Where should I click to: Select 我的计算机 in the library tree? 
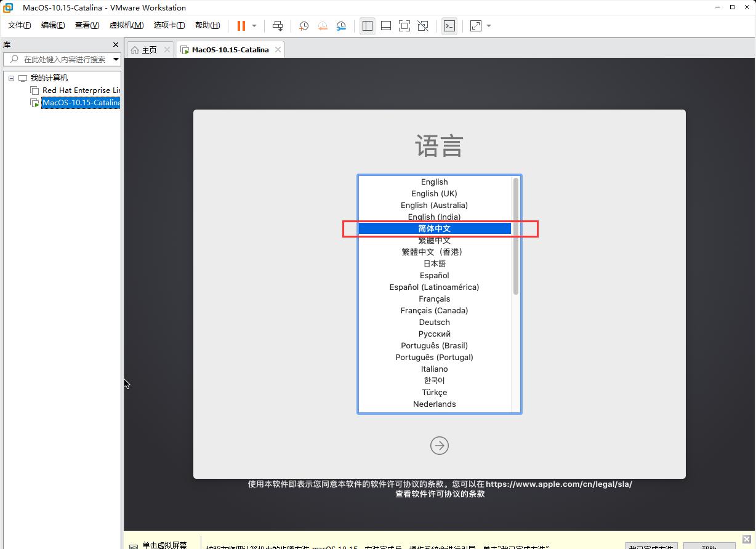click(x=49, y=78)
